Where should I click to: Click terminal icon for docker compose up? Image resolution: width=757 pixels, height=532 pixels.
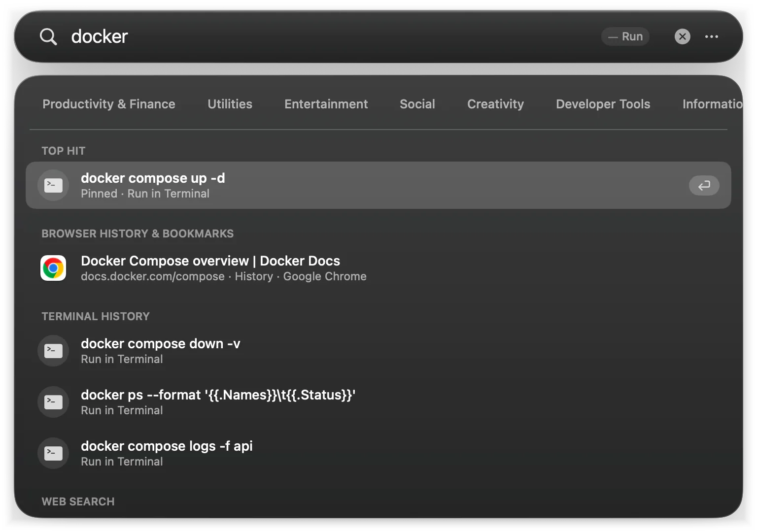pyautogui.click(x=53, y=185)
